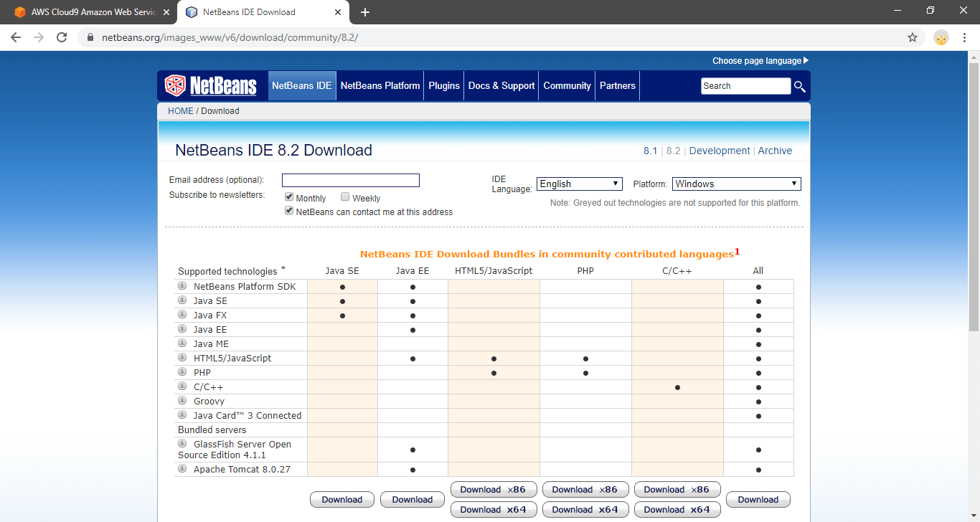980x522 pixels.
Task: Close the AWS Cloud9 tab
Action: pos(166,12)
